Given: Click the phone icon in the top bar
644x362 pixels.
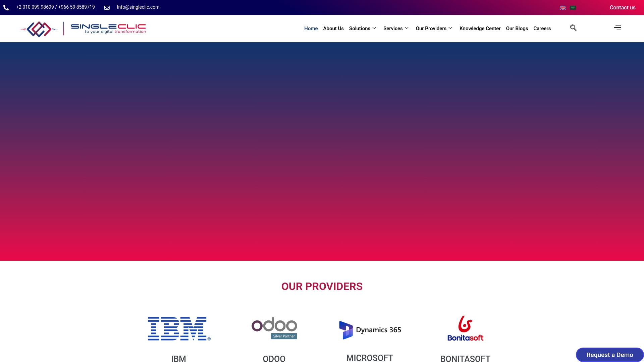Looking at the screenshot, I should 6,7.
